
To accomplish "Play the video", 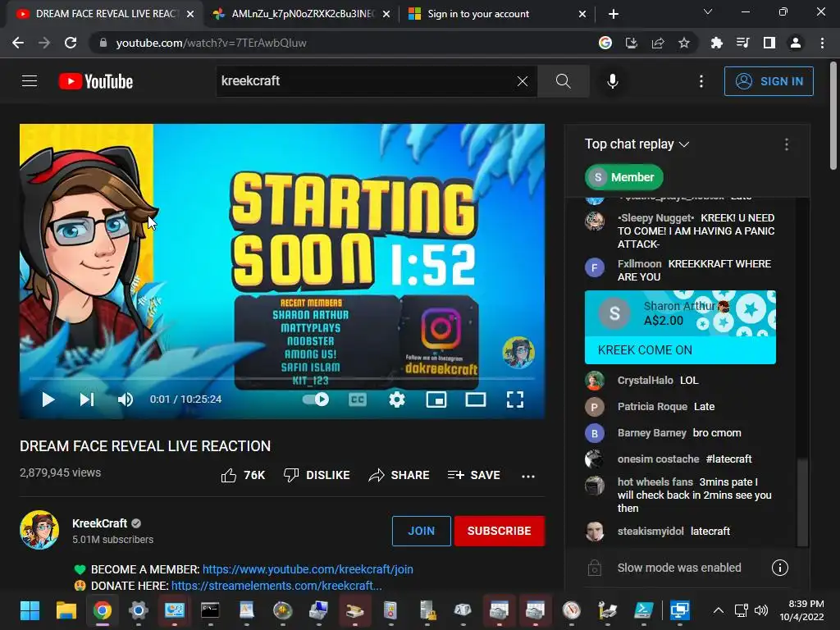I will click(48, 399).
